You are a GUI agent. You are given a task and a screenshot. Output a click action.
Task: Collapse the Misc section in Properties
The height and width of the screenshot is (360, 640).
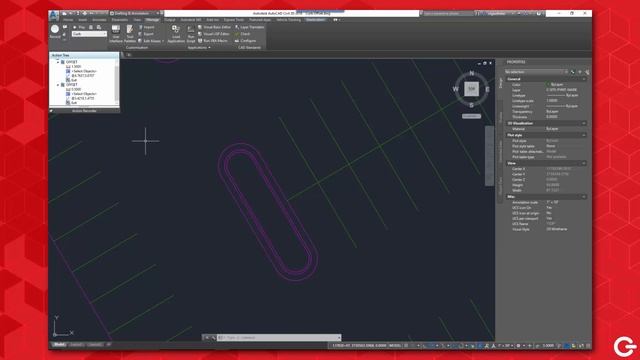(584, 197)
